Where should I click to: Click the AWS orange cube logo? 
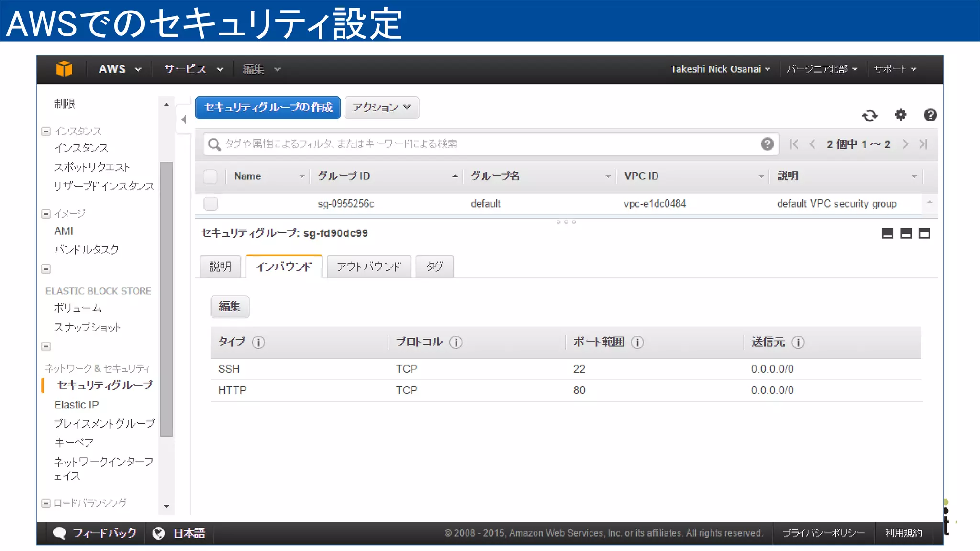[64, 69]
